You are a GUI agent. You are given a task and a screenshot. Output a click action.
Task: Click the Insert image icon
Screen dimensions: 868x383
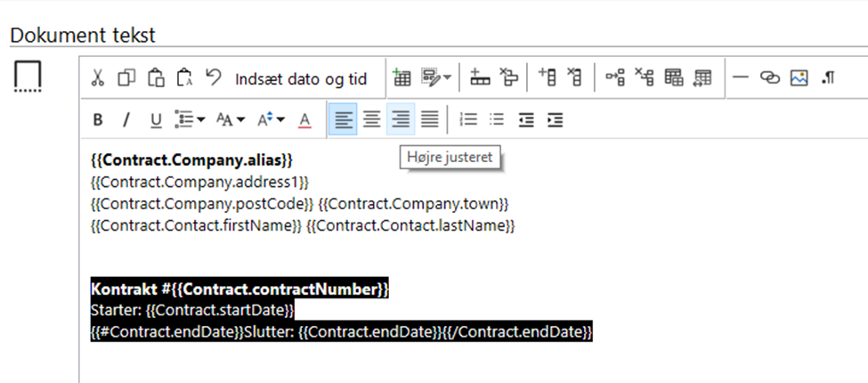(x=799, y=78)
